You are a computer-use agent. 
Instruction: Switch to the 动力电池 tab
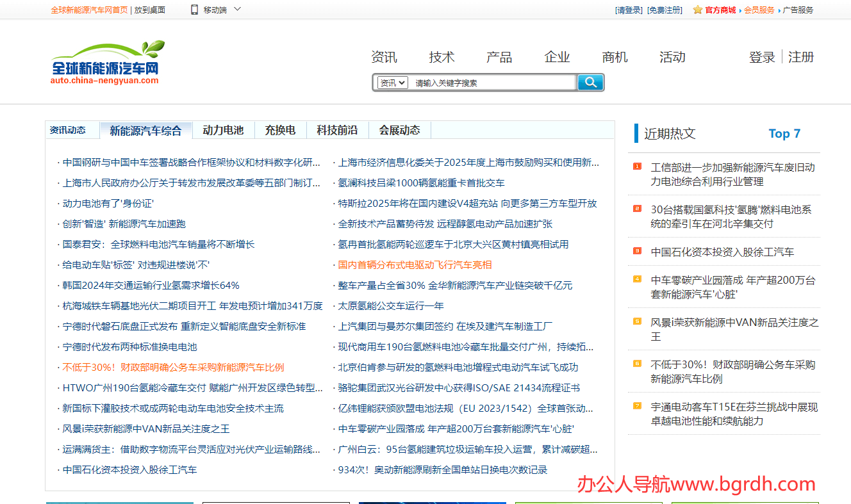(223, 130)
